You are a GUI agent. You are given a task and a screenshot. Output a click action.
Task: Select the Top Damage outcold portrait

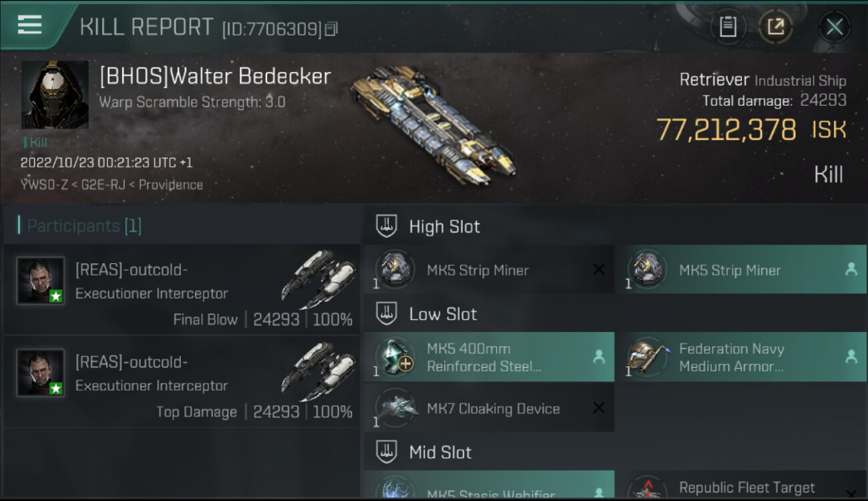[41, 373]
